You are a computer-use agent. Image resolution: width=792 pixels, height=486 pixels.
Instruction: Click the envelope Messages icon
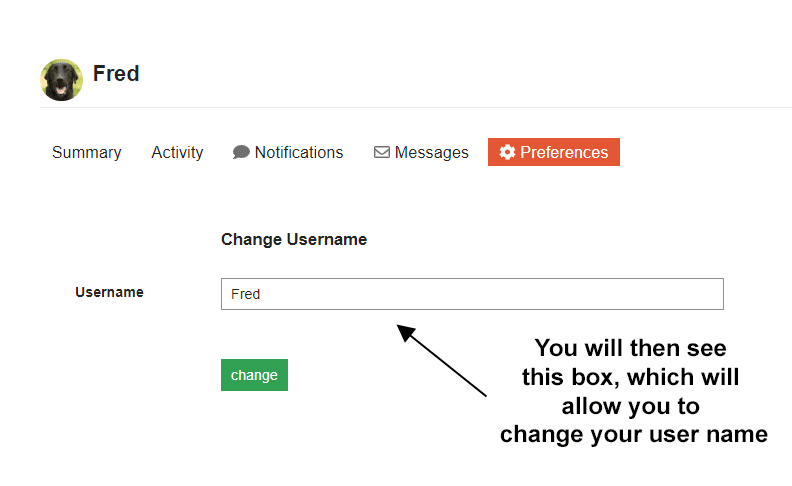[382, 153]
